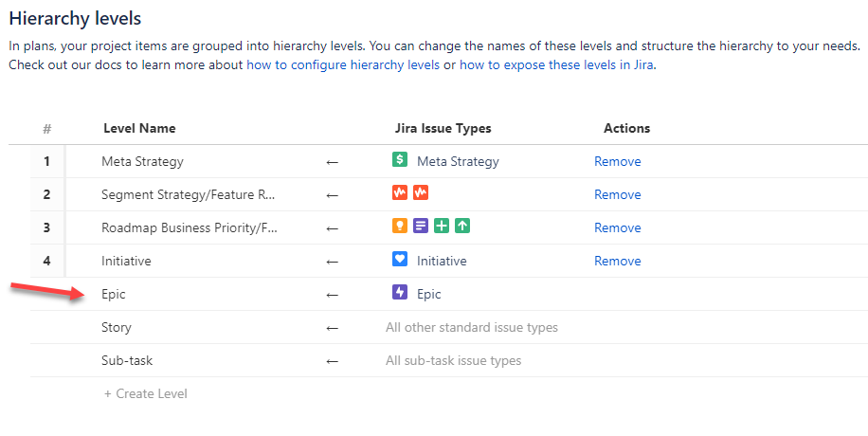Remove the Initiative hierarchy level
868x436 pixels.
coord(617,261)
